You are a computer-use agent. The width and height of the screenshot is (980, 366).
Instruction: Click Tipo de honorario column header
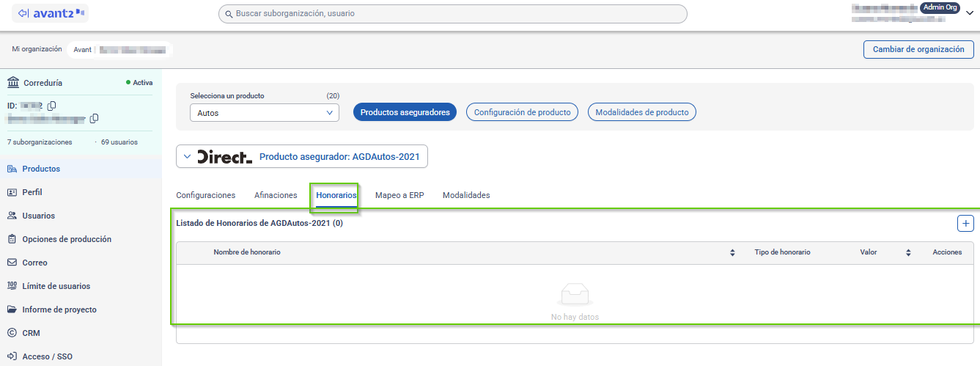tap(782, 252)
